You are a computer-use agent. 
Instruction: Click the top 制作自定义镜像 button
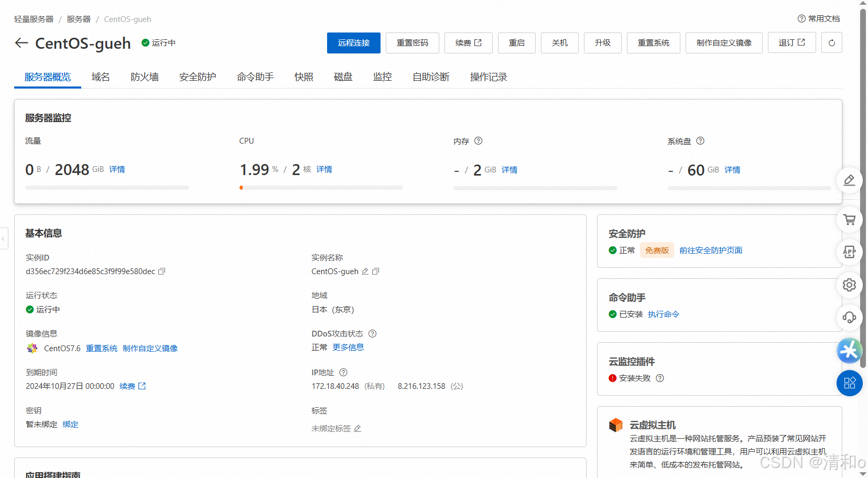coord(724,43)
